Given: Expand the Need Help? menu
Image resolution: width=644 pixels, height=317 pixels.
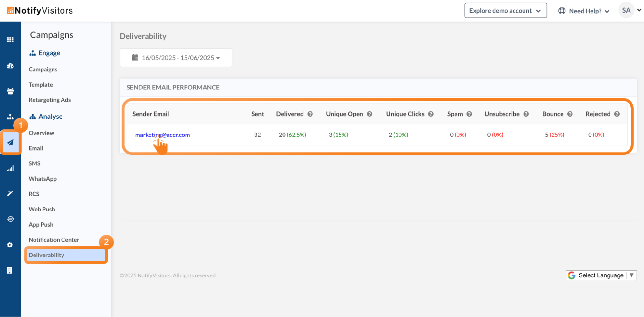Looking at the screenshot, I should [x=583, y=11].
